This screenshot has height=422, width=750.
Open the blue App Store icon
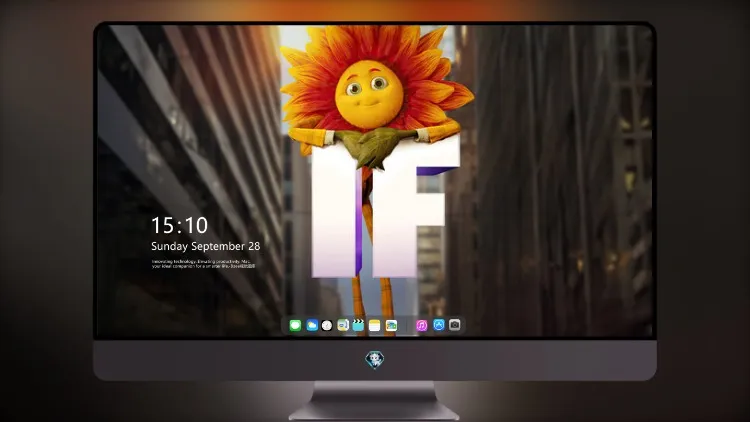439,325
